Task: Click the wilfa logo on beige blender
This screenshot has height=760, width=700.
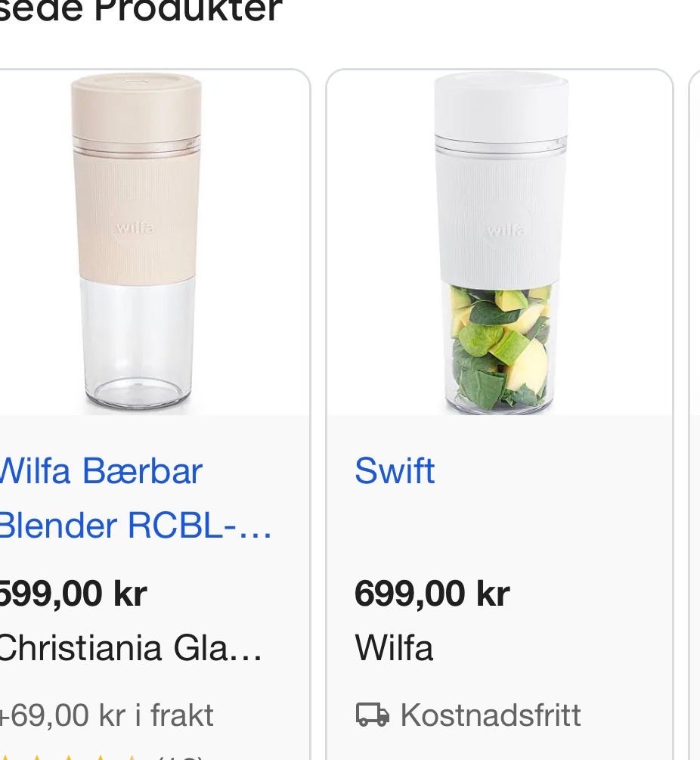Action: click(135, 227)
